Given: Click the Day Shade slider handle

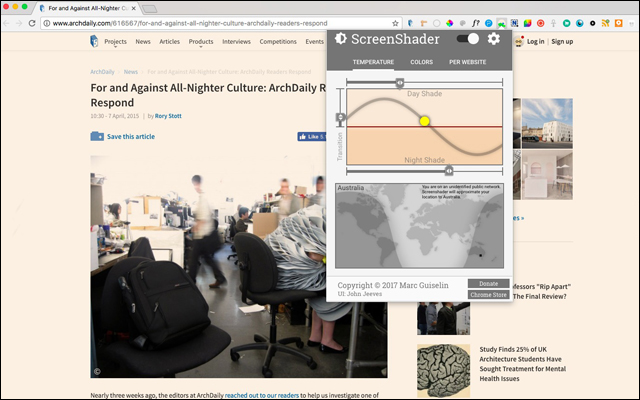Looking at the screenshot, I should pos(399,82).
